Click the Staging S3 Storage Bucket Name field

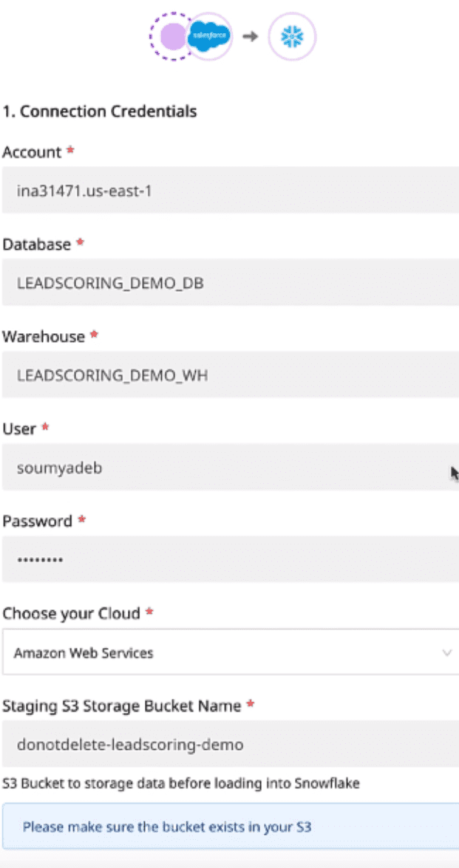point(230,744)
